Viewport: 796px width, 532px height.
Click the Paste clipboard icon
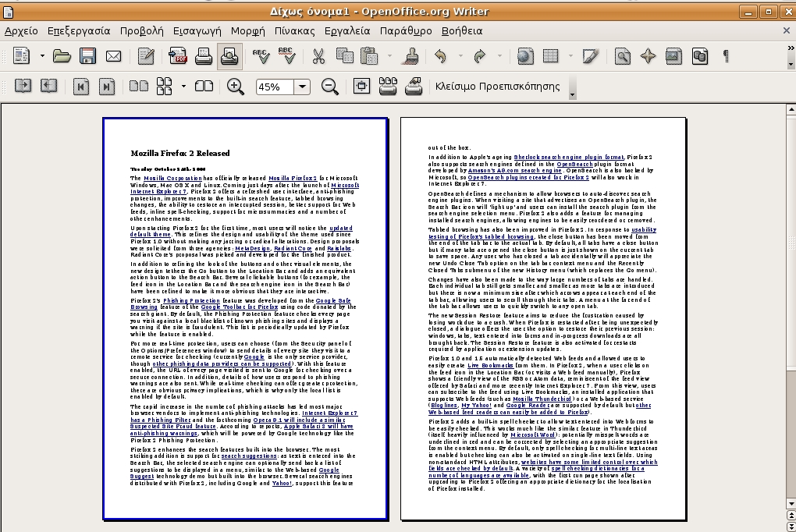pyautogui.click(x=370, y=56)
